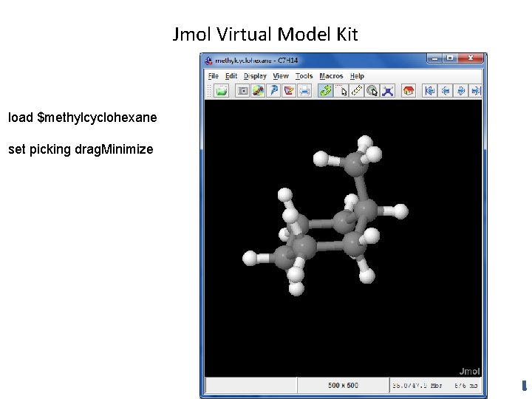
Task: Open the Help menu
Action: click(x=357, y=76)
